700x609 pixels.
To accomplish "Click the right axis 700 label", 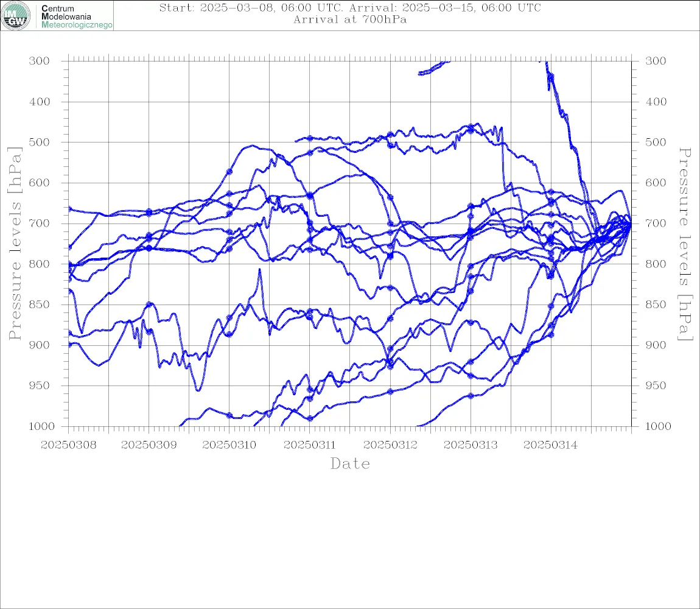I will coord(656,223).
